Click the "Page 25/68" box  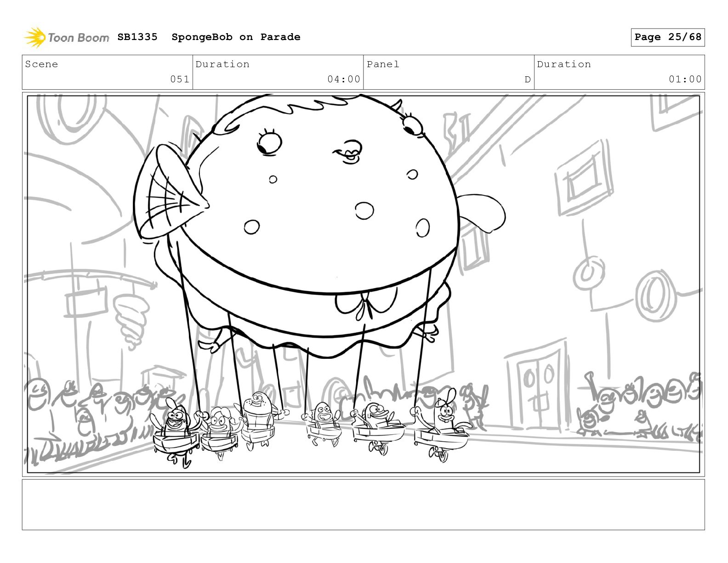668,37
